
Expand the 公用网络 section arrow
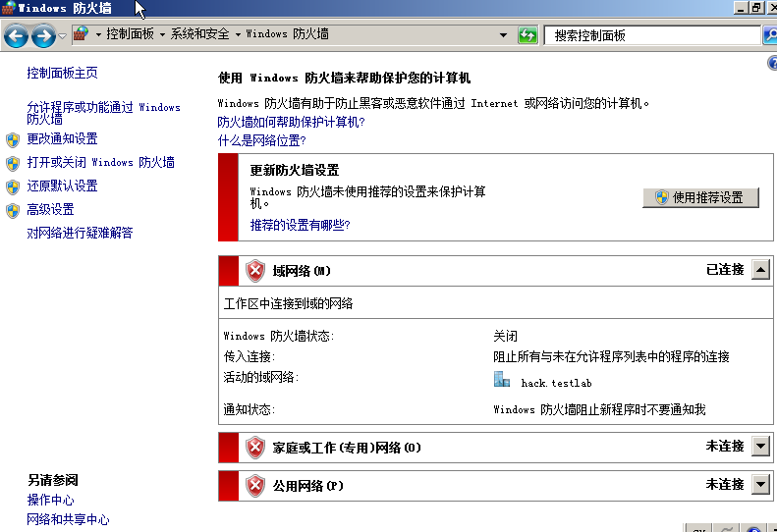tap(760, 485)
